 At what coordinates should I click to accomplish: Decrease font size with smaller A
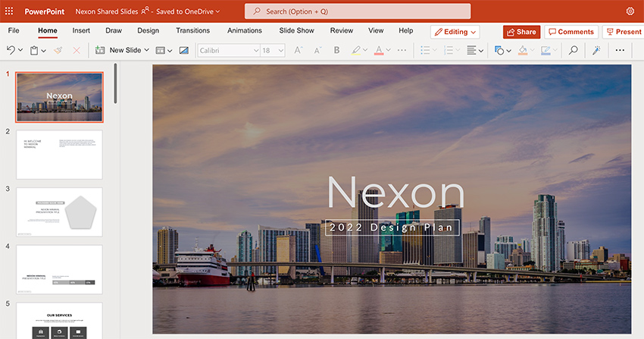(x=317, y=50)
